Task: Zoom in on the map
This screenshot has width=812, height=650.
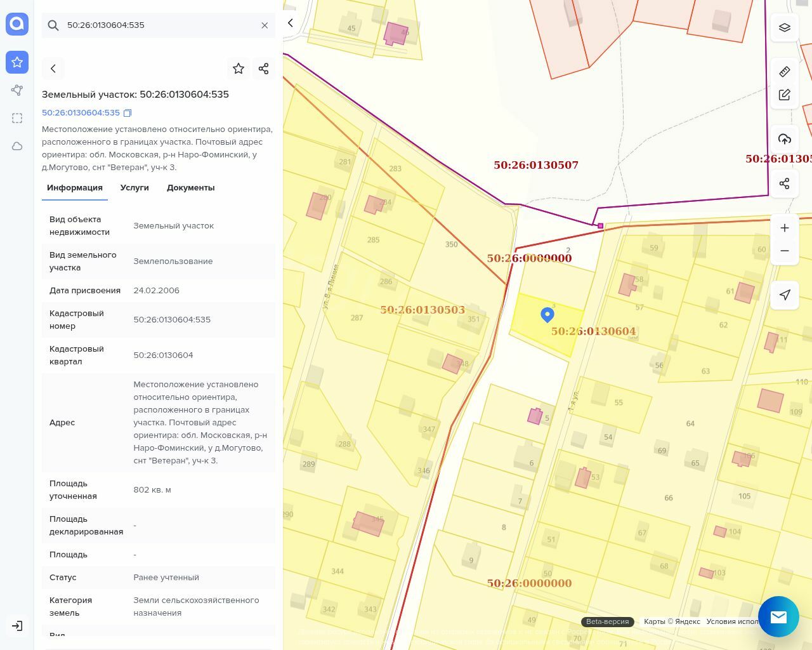Action: coord(785,228)
